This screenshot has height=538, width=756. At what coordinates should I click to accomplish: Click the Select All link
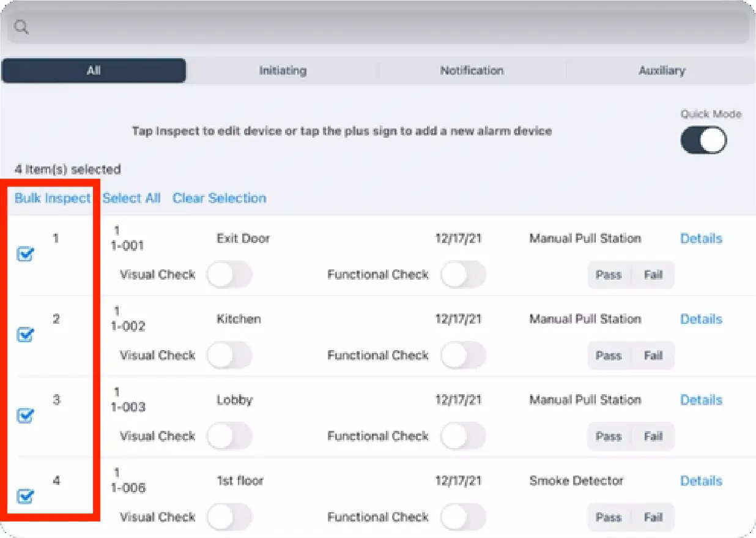pos(132,198)
